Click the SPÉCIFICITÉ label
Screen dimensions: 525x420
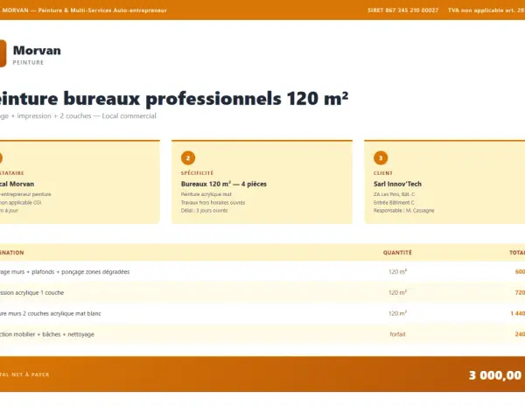pos(197,173)
